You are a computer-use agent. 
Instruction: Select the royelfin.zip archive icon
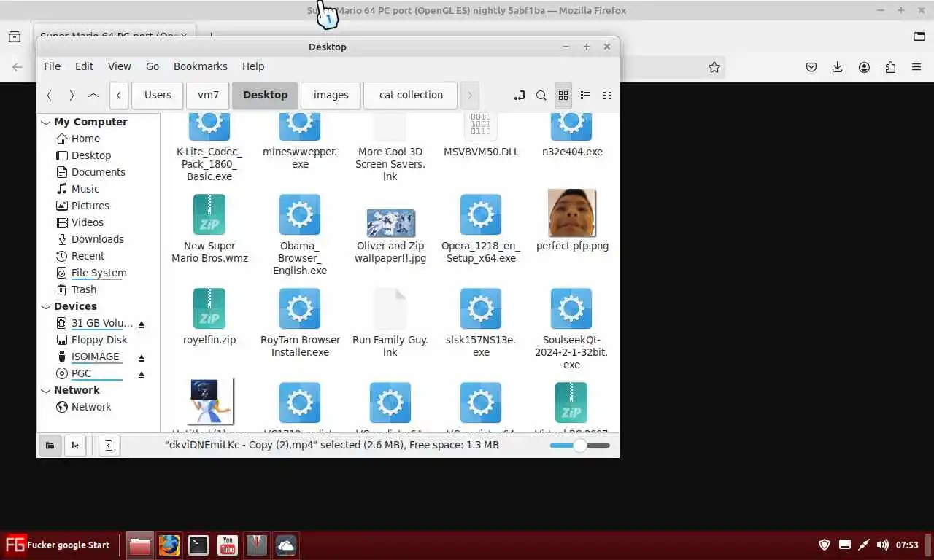tap(209, 308)
